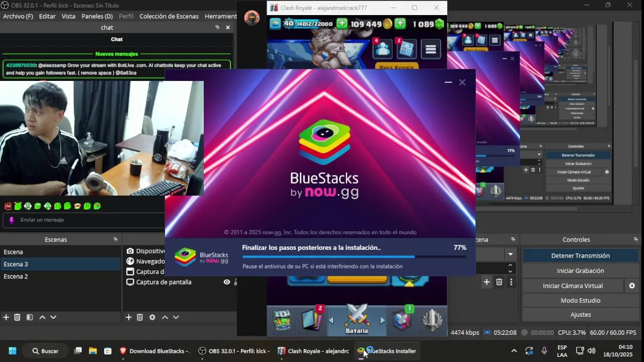Open Clash Royale friends icon
Viewport: 644px width, 362px height.
pos(382,49)
